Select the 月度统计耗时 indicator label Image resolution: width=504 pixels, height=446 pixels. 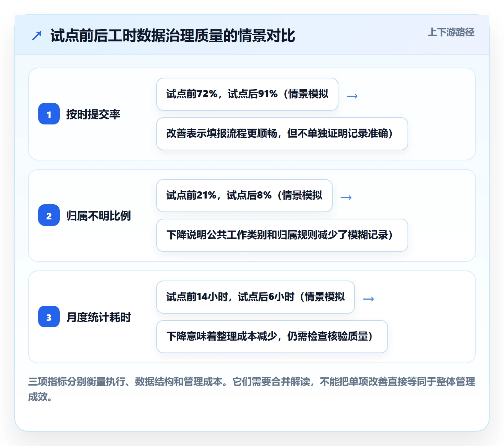pyautogui.click(x=99, y=317)
